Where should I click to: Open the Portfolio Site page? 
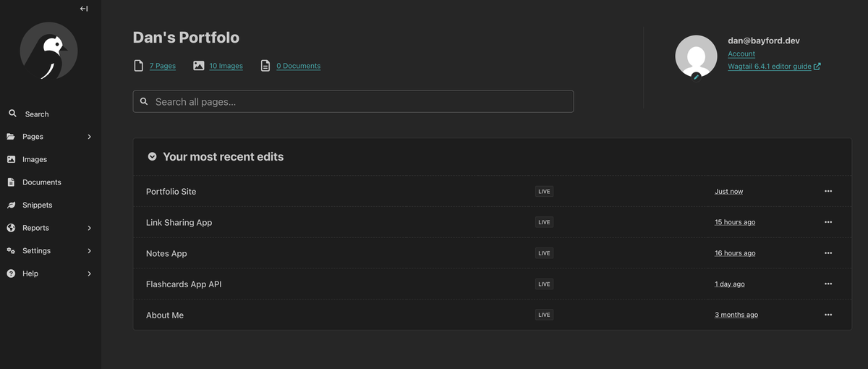coord(171,192)
